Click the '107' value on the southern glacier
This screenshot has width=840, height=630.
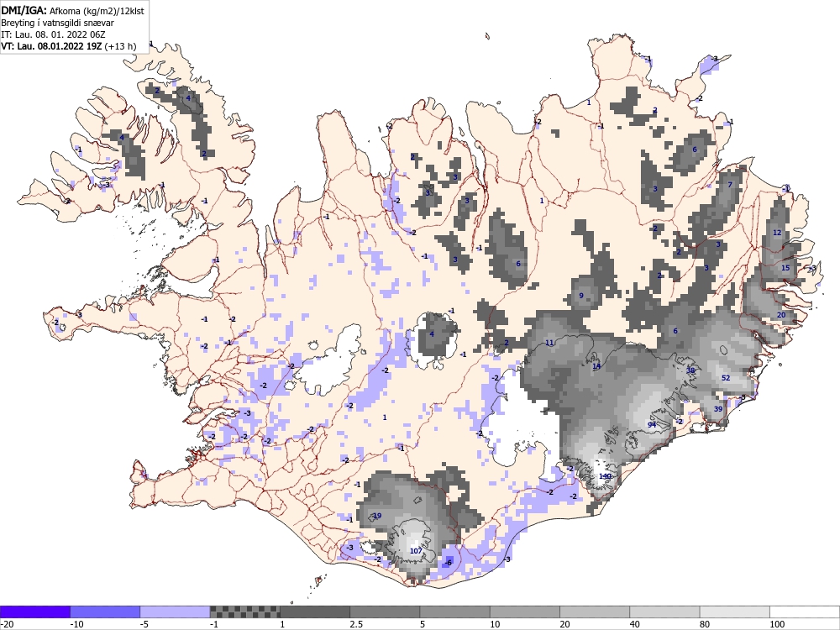416,551
